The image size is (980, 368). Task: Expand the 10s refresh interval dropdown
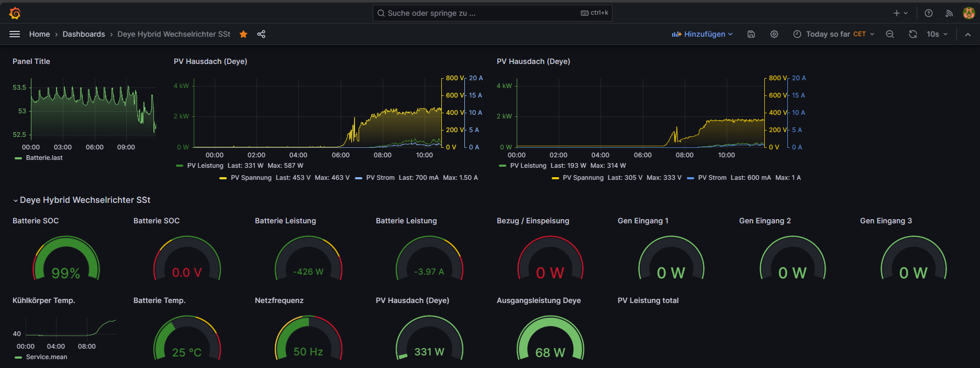937,34
